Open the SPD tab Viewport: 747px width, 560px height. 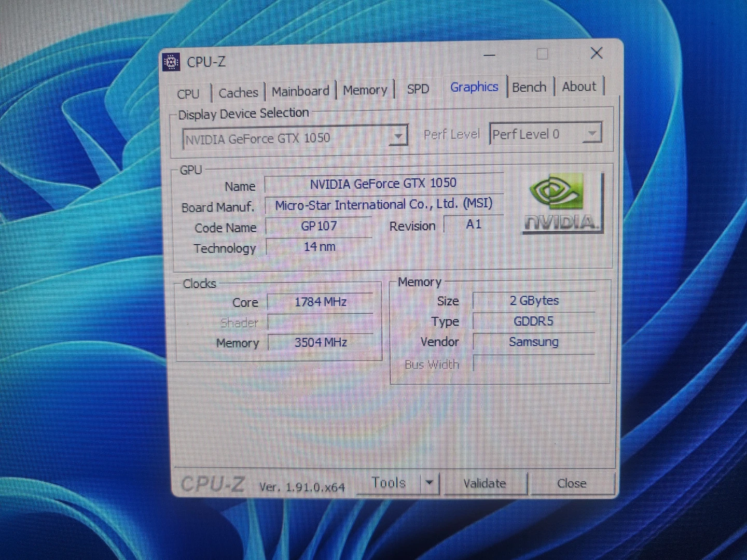pos(418,89)
